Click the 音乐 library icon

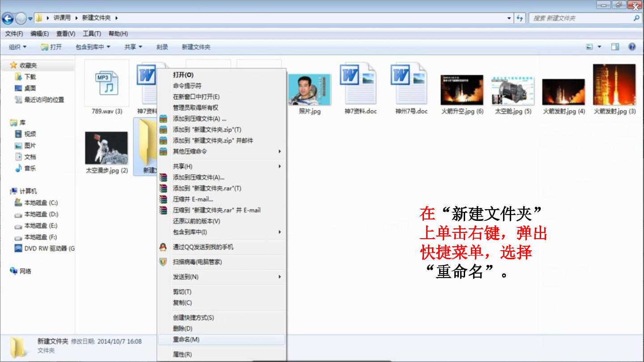click(18, 168)
